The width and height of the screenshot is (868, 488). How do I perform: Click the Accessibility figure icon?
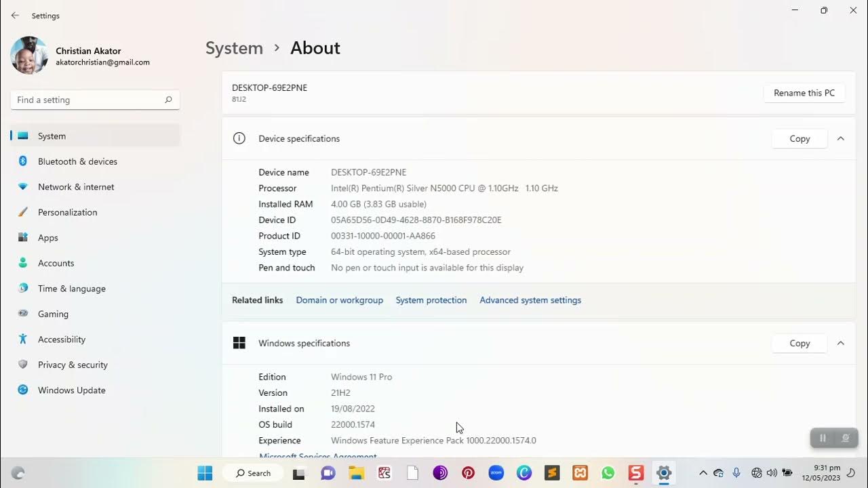click(x=23, y=339)
